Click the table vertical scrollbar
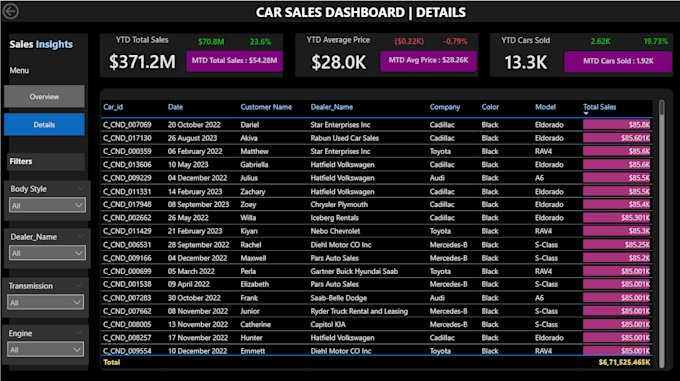The width and height of the screenshot is (680, 381). point(661,234)
